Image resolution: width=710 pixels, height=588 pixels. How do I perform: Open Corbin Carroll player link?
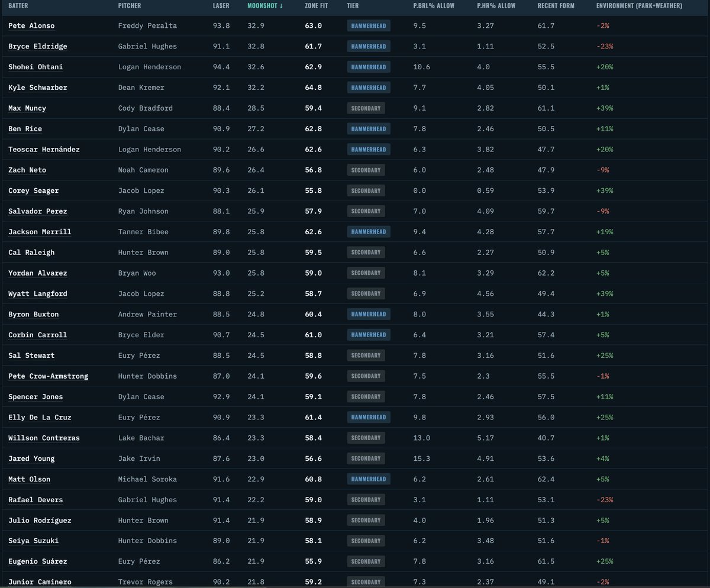coord(38,335)
